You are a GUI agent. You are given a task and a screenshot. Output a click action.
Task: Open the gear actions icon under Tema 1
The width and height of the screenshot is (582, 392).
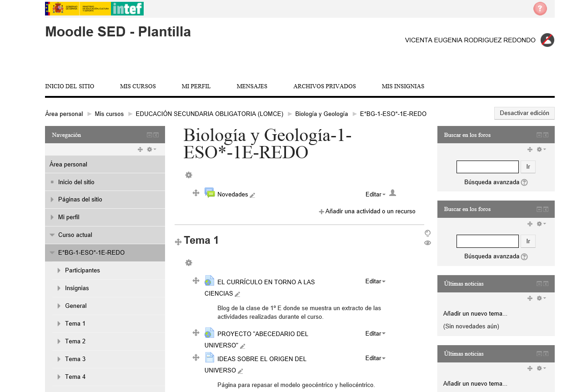(x=189, y=263)
